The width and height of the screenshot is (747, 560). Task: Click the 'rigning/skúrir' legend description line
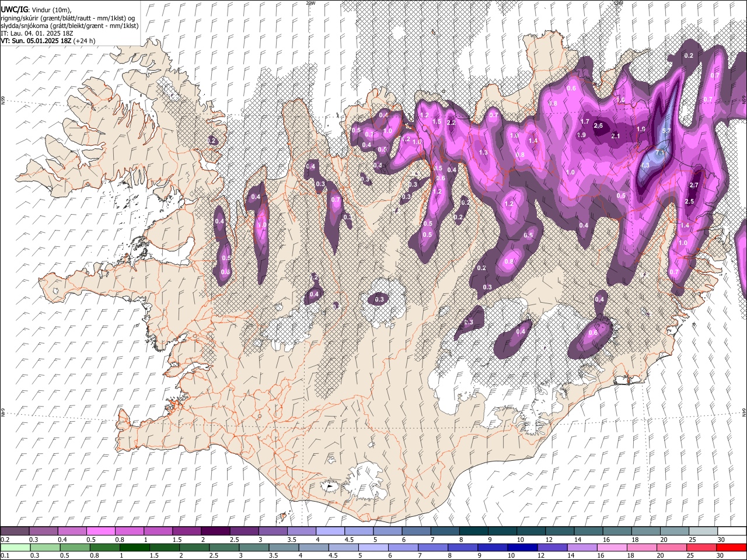(68, 18)
